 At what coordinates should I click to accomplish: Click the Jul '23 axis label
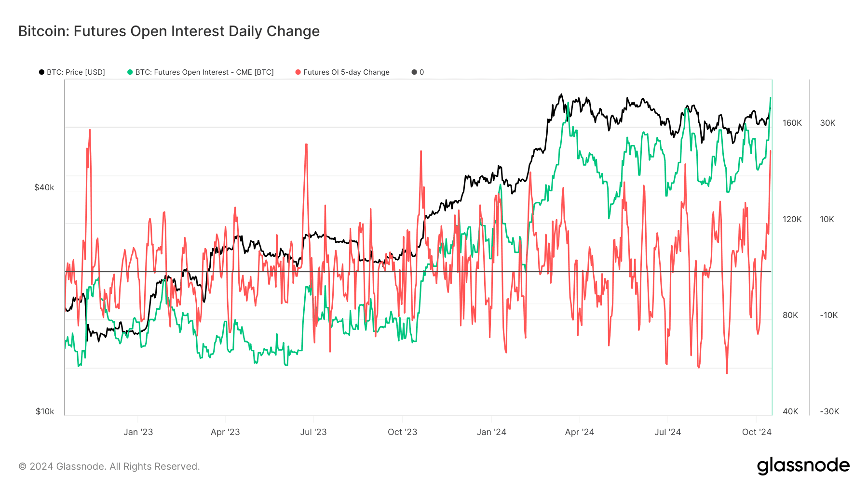(313, 432)
